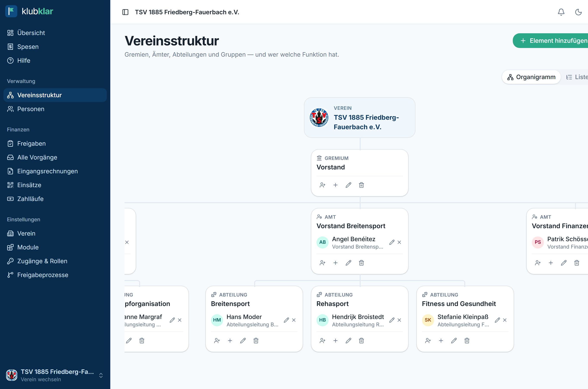The image size is (588, 389).
Task: Edit Hendrijk Broistedt assignment
Action: coord(392,320)
